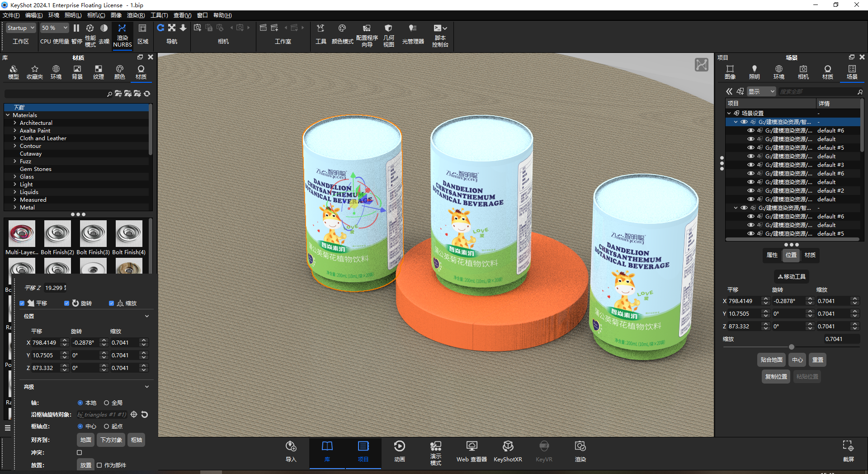
Task: Select the Bolt Finish(3) material thumbnail
Action: (x=93, y=233)
